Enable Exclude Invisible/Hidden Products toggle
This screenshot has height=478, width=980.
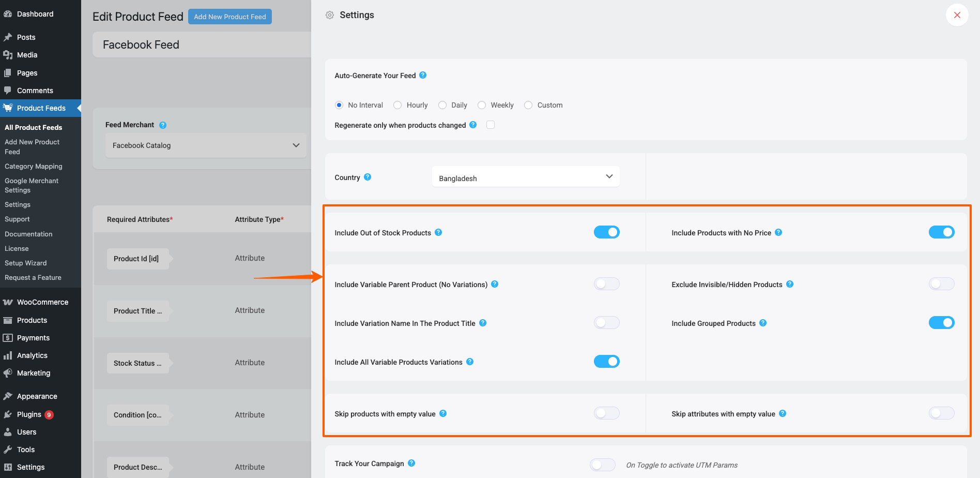(942, 284)
